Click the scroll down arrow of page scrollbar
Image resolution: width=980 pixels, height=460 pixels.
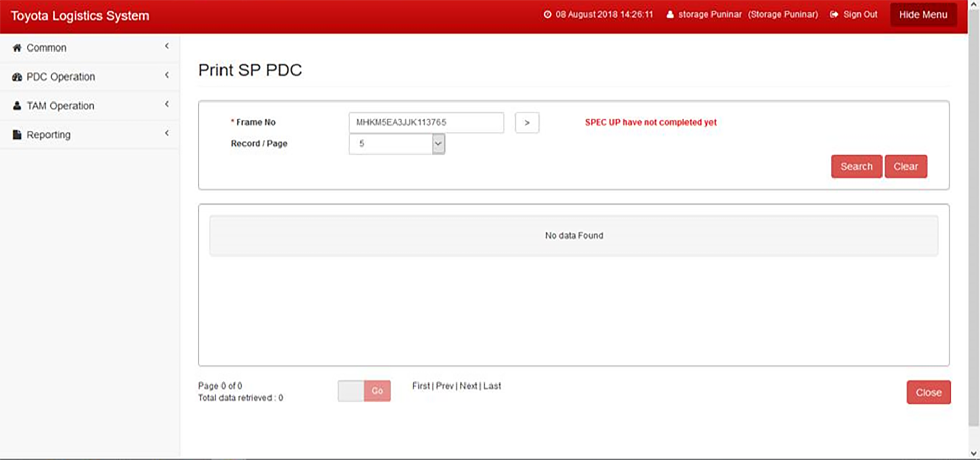973,453
